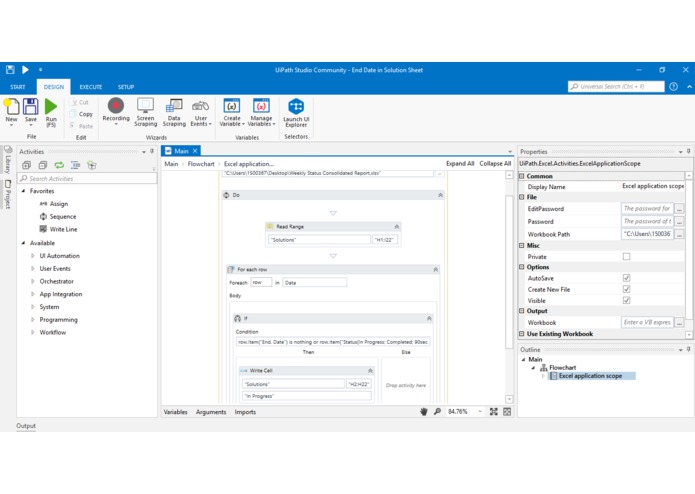Click the Create Variable icon

(231, 106)
